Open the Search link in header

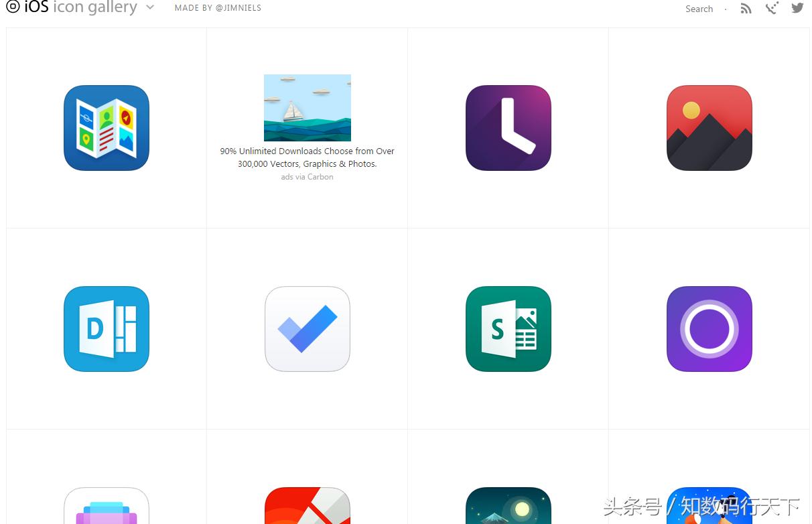tap(699, 9)
